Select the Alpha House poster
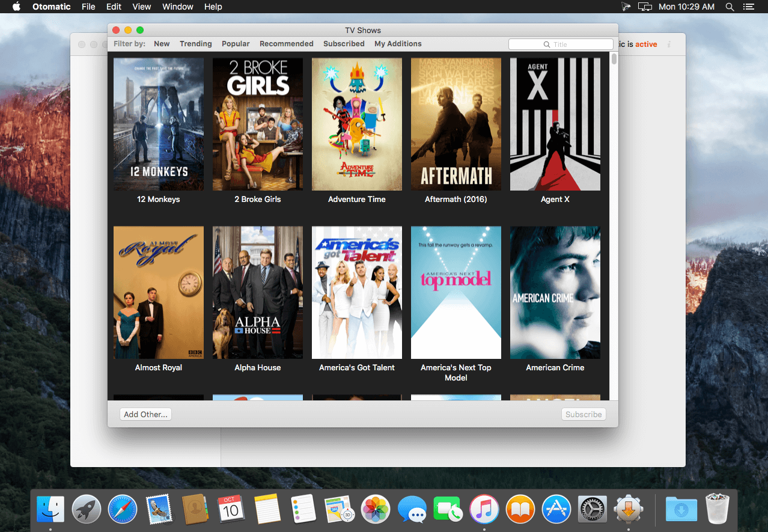The image size is (768, 532). pyautogui.click(x=258, y=292)
